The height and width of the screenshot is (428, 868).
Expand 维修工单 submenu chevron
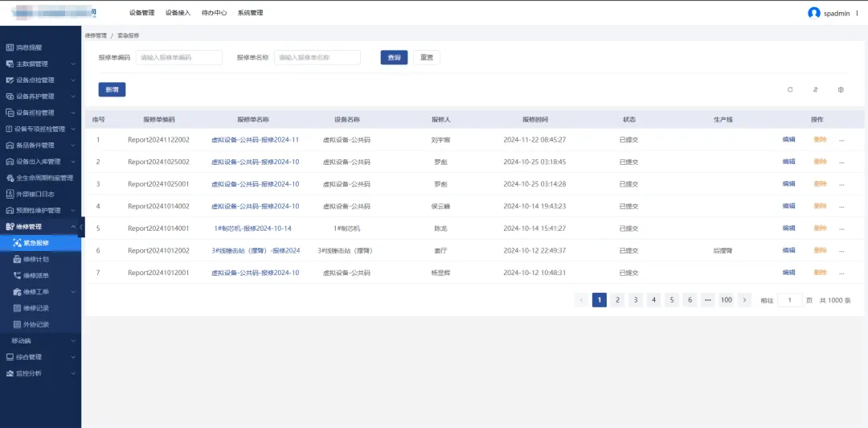[73, 291]
